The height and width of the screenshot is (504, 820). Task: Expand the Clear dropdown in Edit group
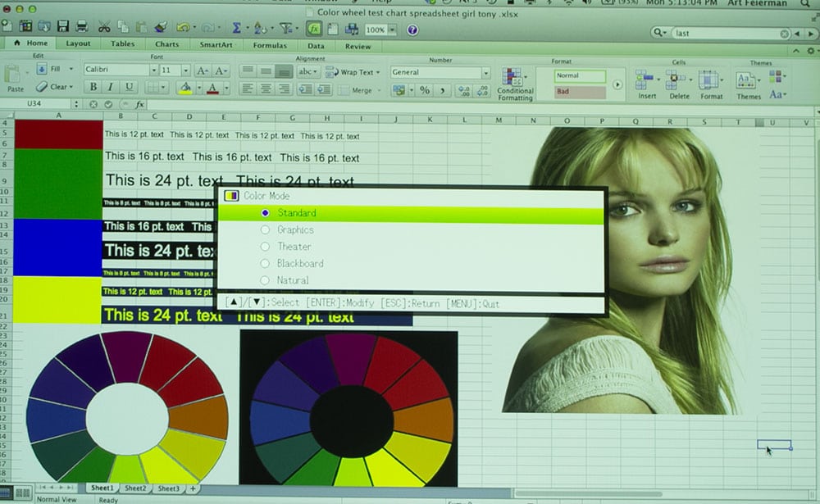click(x=71, y=87)
